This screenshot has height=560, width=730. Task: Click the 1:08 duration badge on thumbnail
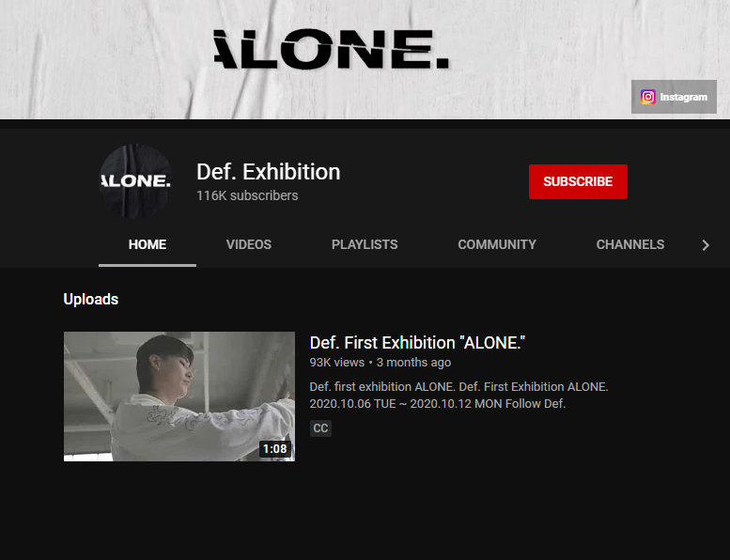[x=274, y=449]
